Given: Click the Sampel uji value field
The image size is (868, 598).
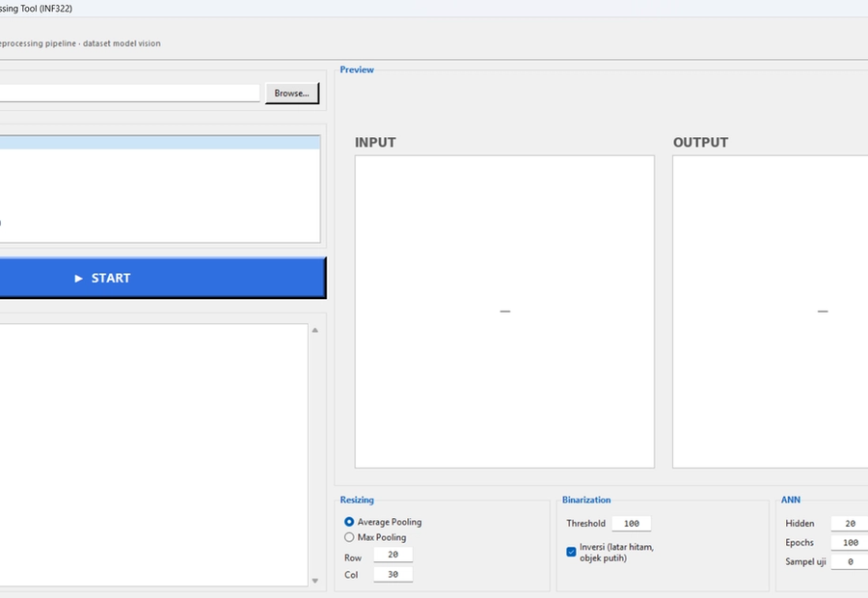Looking at the screenshot, I should [850, 561].
